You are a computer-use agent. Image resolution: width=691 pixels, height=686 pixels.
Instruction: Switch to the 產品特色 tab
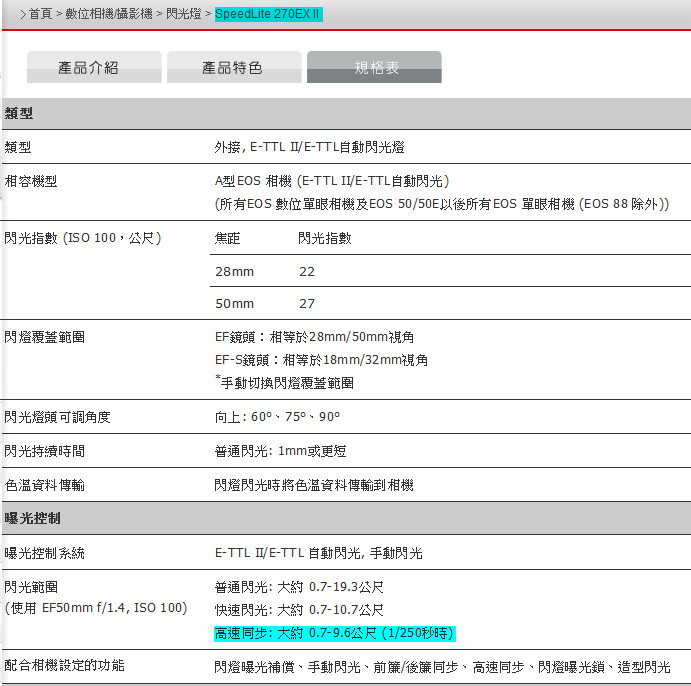234,67
